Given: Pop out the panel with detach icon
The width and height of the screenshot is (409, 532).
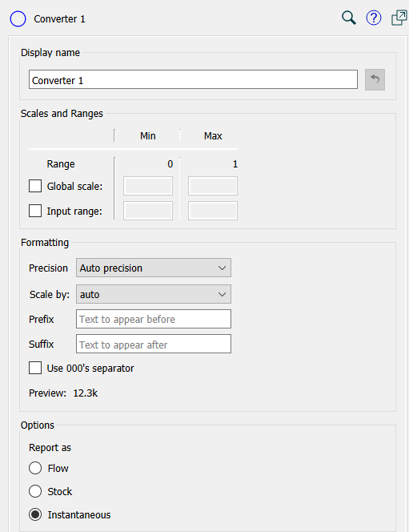Looking at the screenshot, I should click(x=399, y=18).
